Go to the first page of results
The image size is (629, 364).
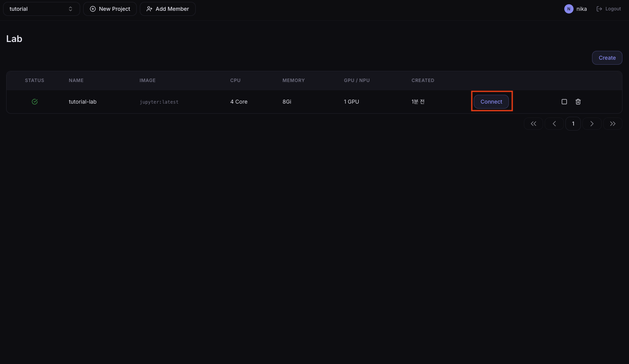(x=533, y=124)
